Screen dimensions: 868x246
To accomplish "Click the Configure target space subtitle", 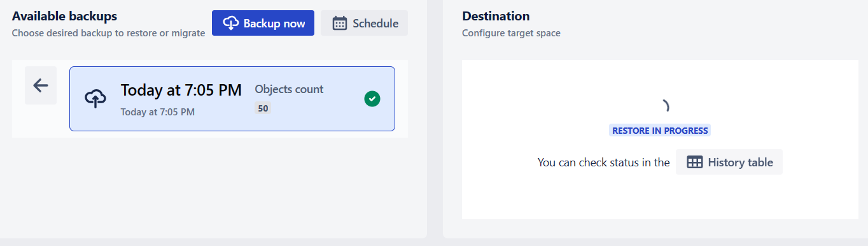I will pos(511,33).
